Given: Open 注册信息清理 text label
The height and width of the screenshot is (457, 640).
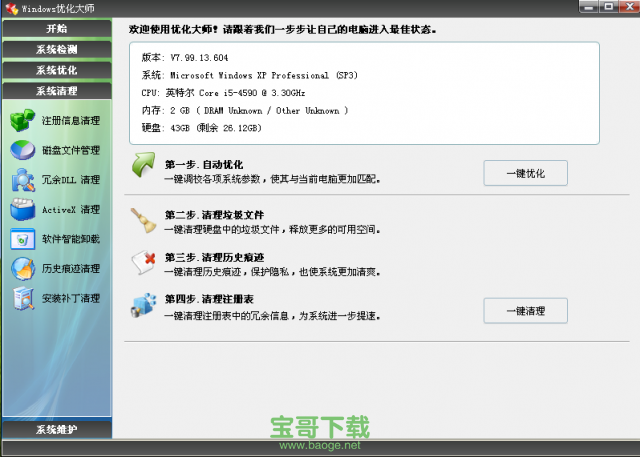Looking at the screenshot, I should point(71,120).
